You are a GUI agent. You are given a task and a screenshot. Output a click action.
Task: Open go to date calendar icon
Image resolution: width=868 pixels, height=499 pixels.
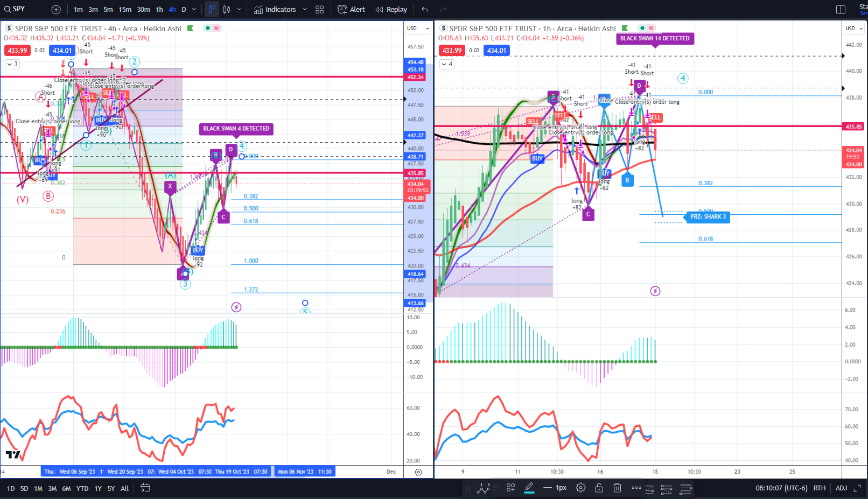coord(145,488)
